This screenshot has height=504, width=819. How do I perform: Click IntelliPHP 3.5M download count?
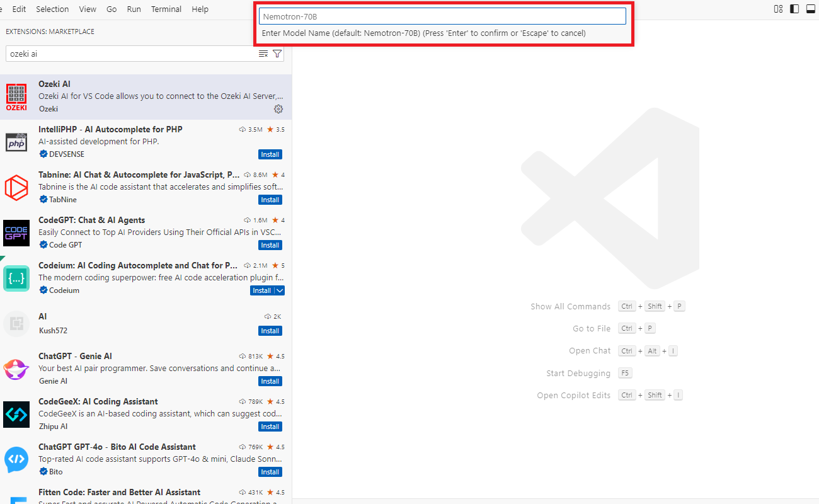[251, 129]
